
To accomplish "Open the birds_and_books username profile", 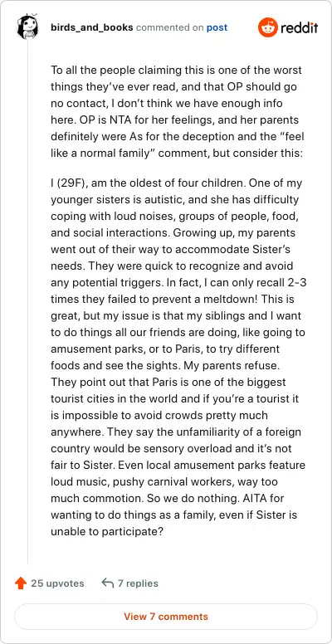I will pos(92,27).
